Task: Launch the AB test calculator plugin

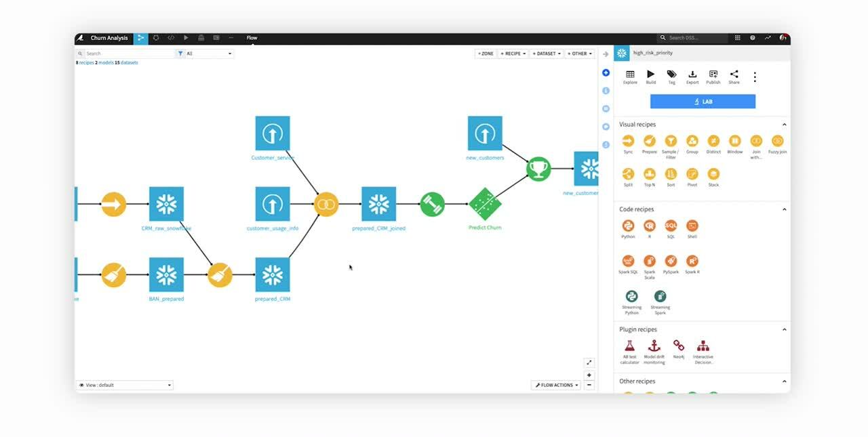Action: (x=629, y=346)
